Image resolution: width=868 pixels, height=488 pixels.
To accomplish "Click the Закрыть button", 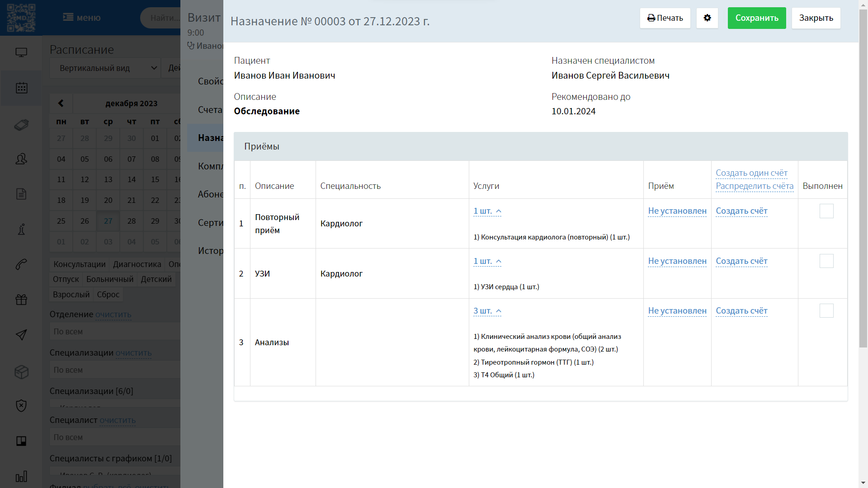I will coord(816,18).
